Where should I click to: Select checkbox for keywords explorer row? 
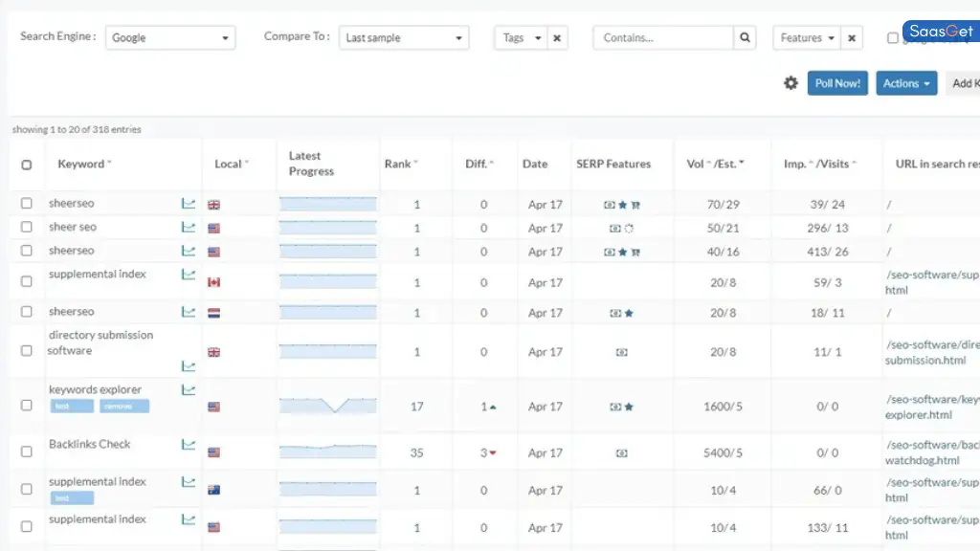(27, 406)
